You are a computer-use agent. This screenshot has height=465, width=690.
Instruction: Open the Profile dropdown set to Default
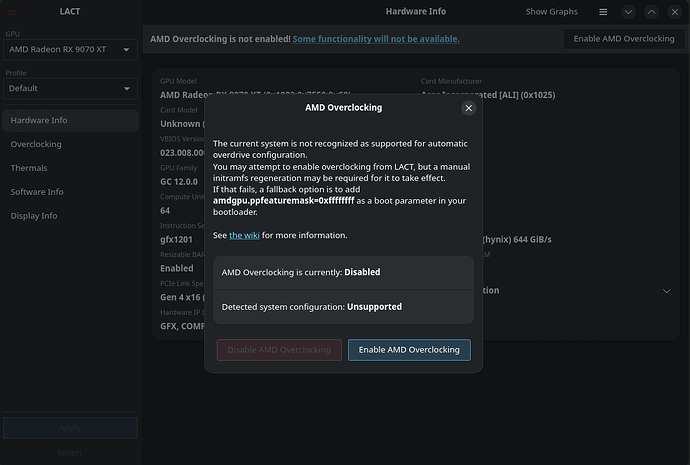tap(70, 88)
